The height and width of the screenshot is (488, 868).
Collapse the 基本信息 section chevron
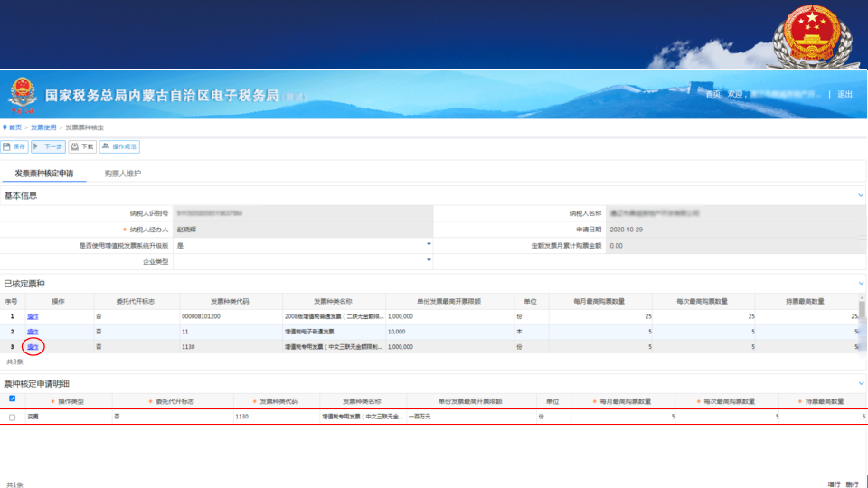(x=861, y=195)
